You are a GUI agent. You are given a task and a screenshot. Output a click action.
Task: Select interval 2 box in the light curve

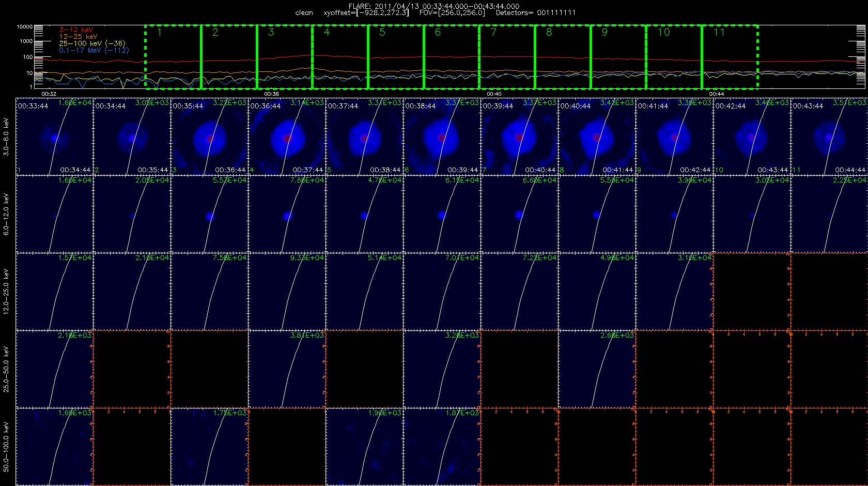(229, 57)
